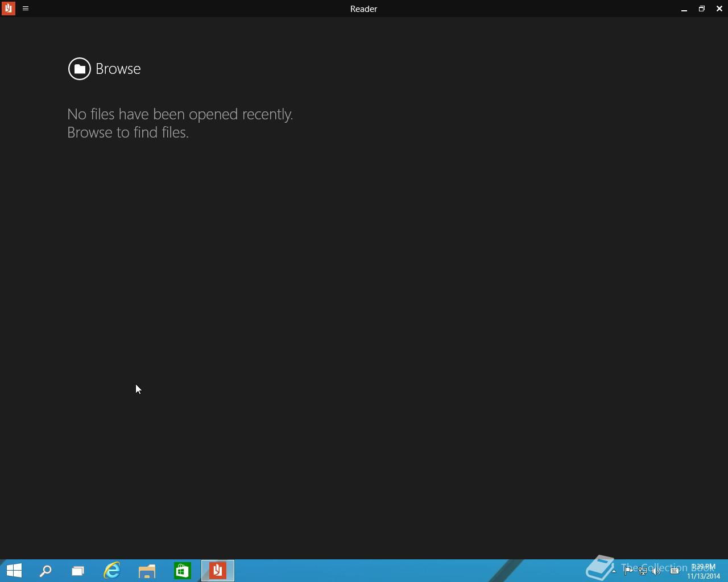Open the Browse file picker
Screen dimensions: 728x582
click(x=104, y=69)
